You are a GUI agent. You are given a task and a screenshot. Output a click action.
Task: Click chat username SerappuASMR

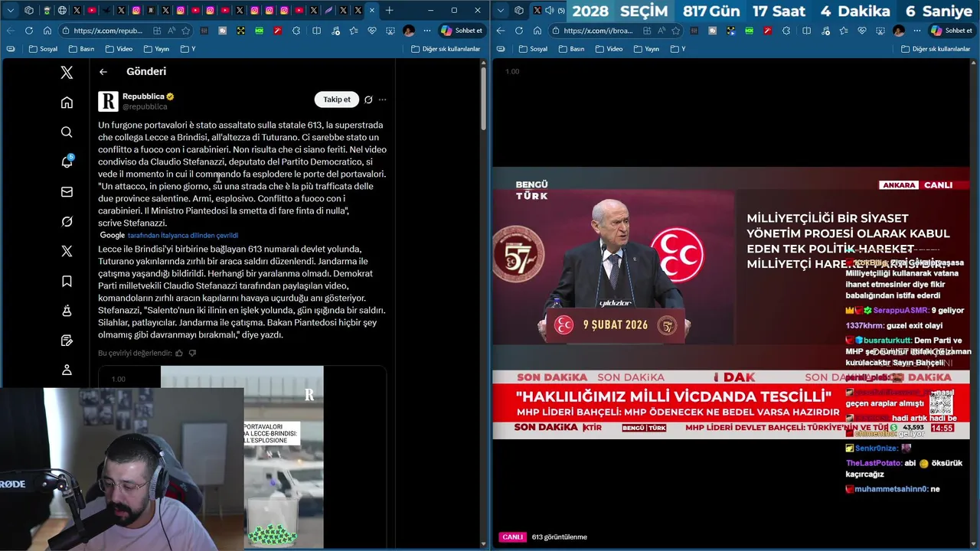click(x=901, y=311)
